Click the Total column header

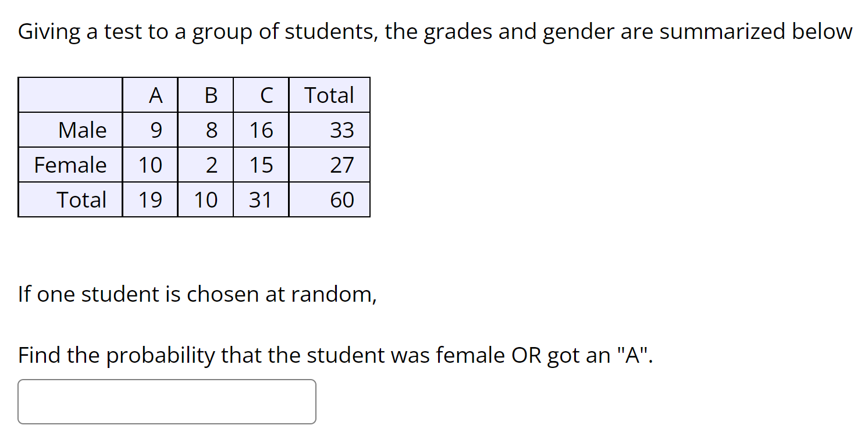[x=329, y=95]
